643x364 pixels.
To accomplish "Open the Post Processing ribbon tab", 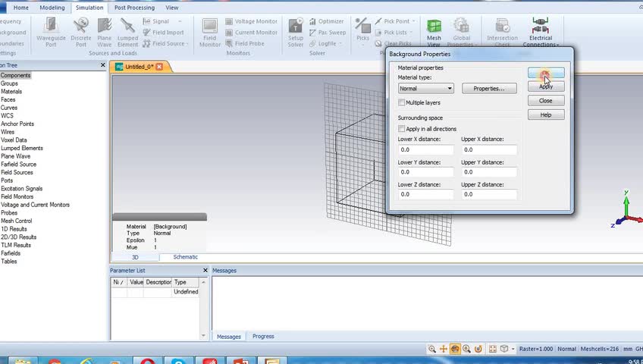I will pyautogui.click(x=134, y=8).
